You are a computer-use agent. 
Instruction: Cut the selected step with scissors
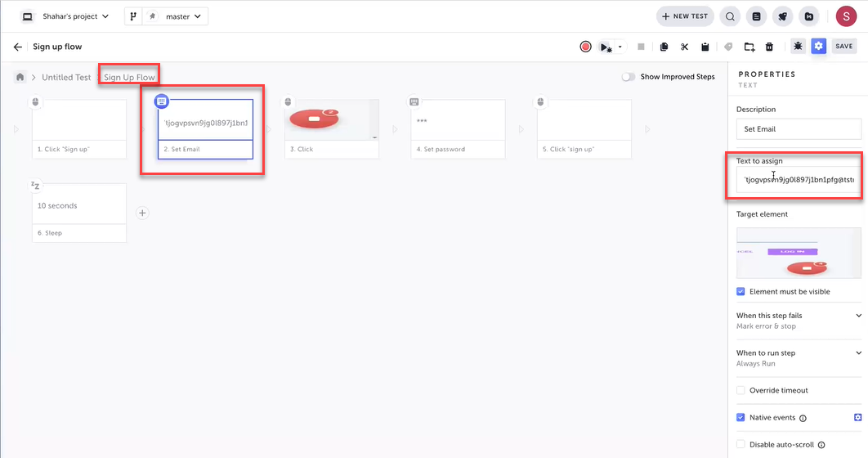pos(685,47)
